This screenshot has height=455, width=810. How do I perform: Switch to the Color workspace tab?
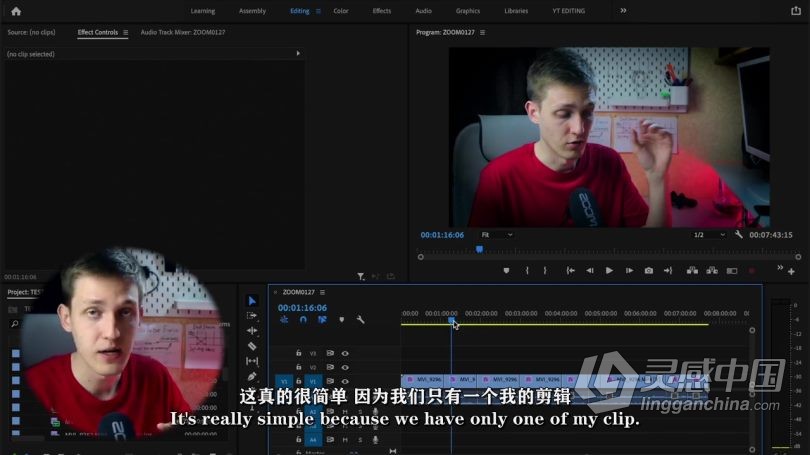[341, 11]
